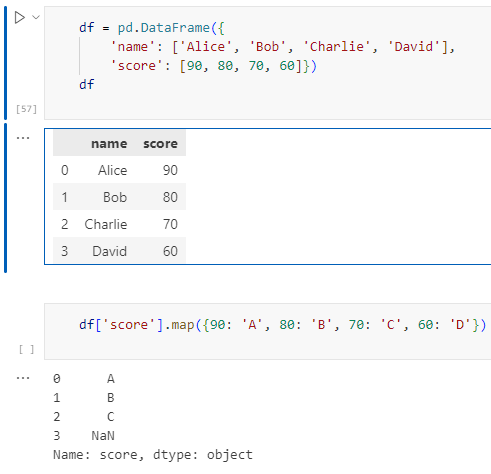This screenshot has width=491, height=474.
Task: Click the empty execution count brackets
Action: click(26, 349)
